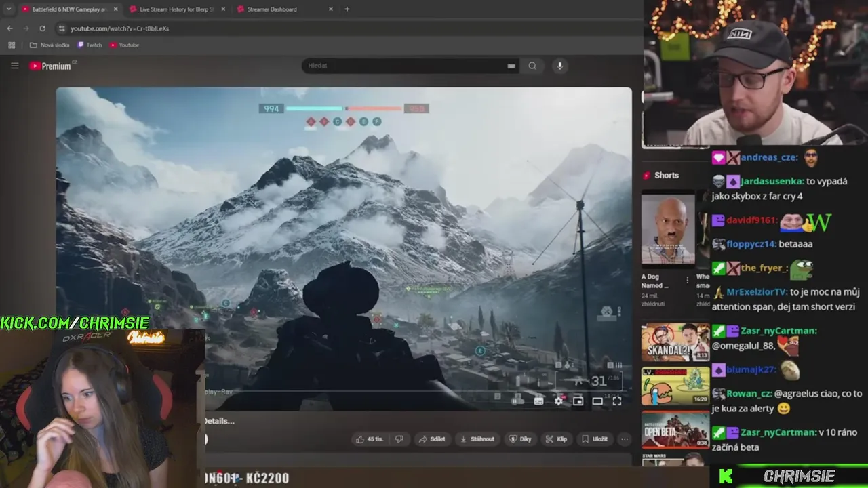868x488 pixels.
Task: Open more actions three-dot menu under video
Action: click(x=625, y=439)
